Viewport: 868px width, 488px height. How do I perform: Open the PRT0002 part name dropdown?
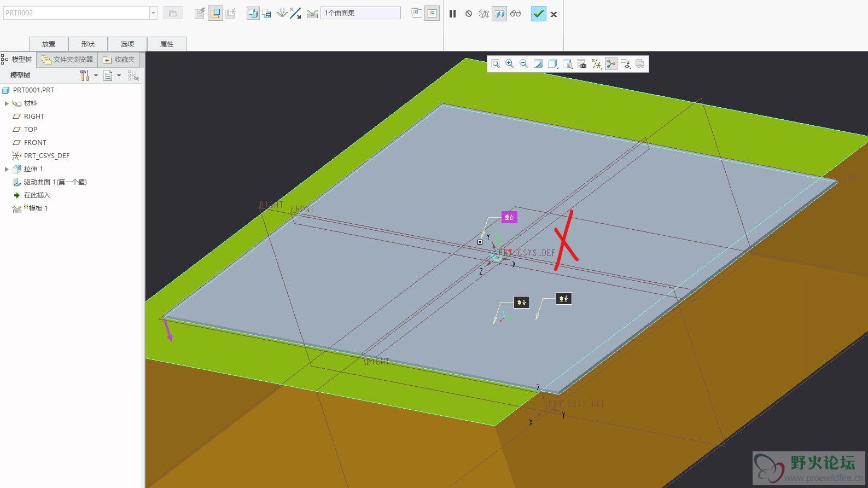tap(154, 13)
